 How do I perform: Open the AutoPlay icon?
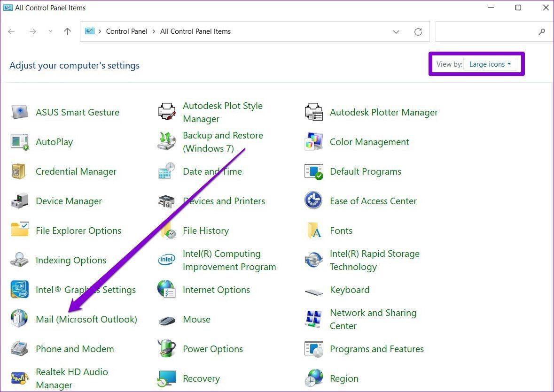click(x=19, y=142)
